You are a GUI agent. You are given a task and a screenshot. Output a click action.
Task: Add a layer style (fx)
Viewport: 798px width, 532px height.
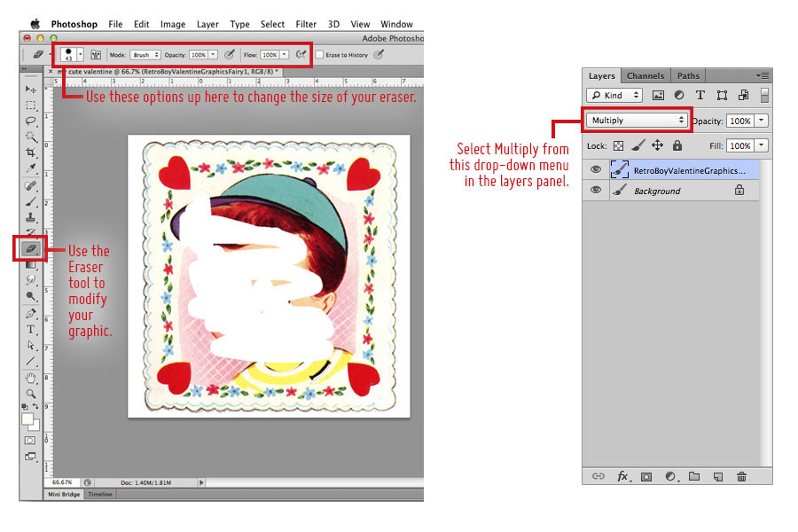pyautogui.click(x=623, y=476)
